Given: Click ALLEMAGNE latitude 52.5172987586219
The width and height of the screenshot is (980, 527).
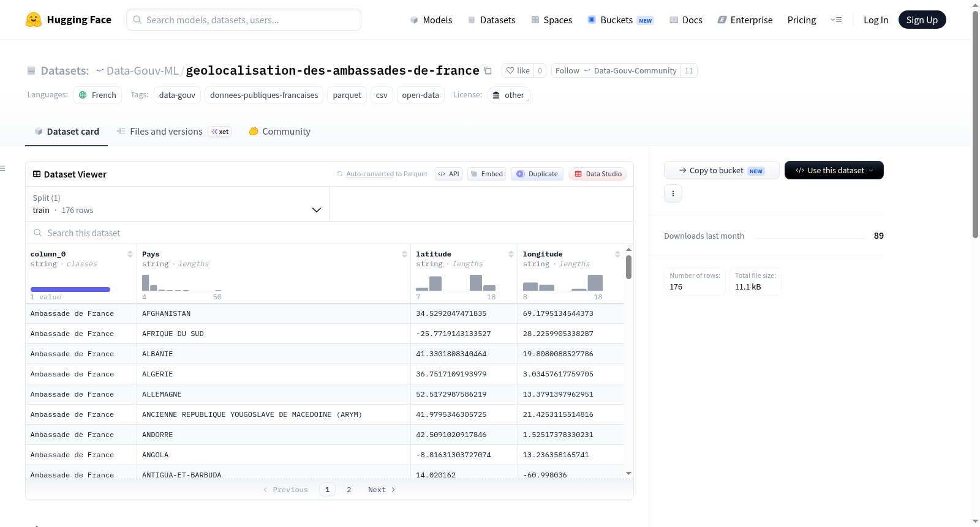Looking at the screenshot, I should point(464,394).
